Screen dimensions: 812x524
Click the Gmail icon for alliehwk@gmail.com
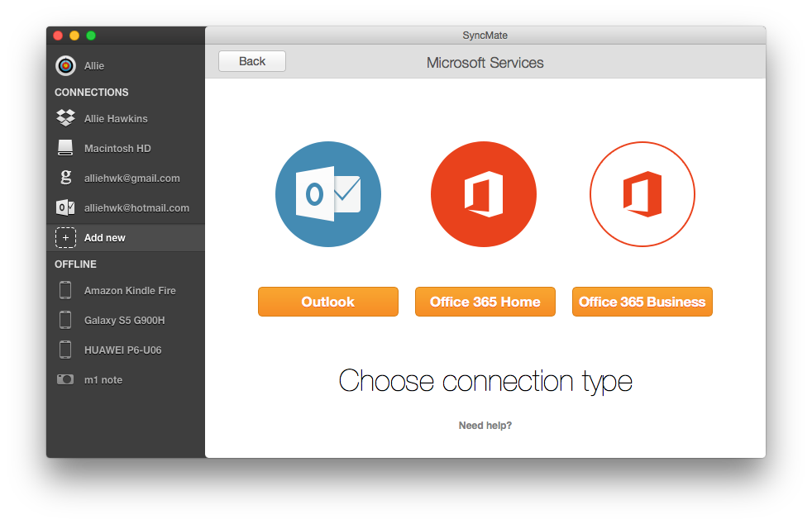tap(64, 177)
